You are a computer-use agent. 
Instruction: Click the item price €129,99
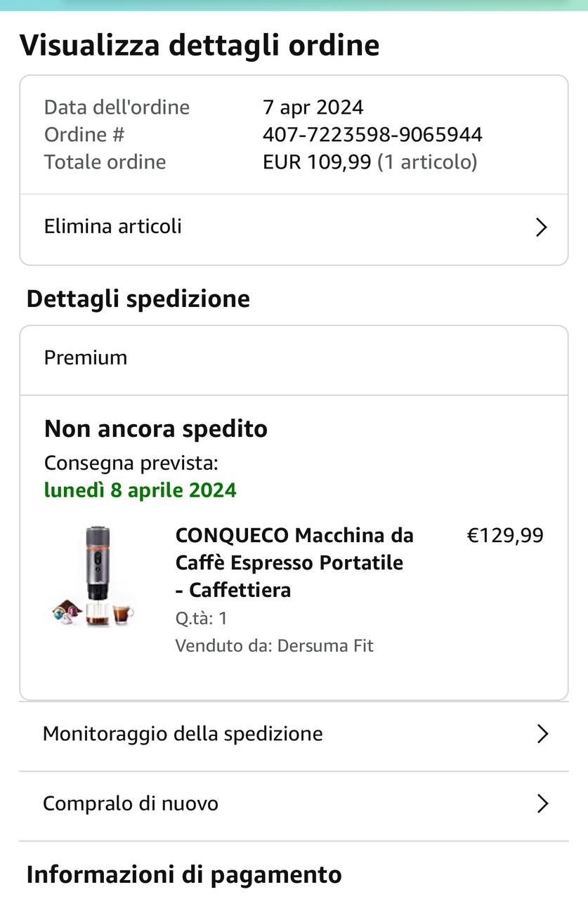point(505,536)
